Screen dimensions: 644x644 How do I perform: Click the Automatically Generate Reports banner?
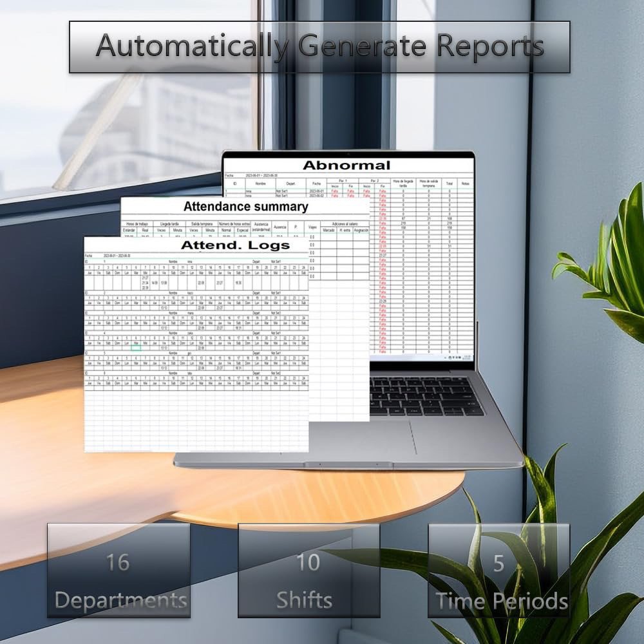319,47
